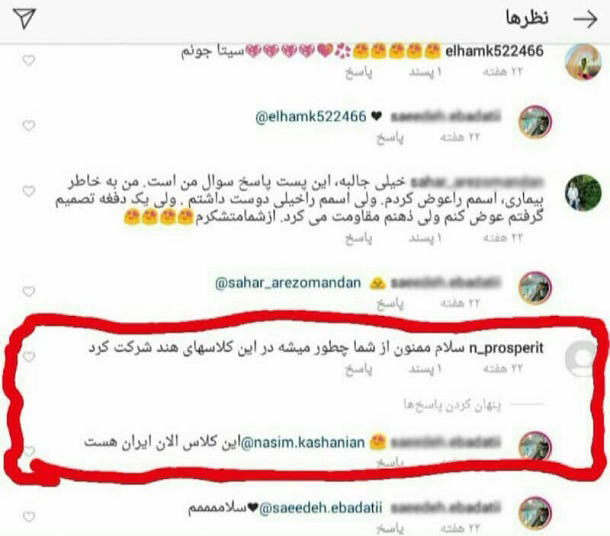Open elhamk522466's profile picture
The image size is (610, 536).
coord(583,62)
